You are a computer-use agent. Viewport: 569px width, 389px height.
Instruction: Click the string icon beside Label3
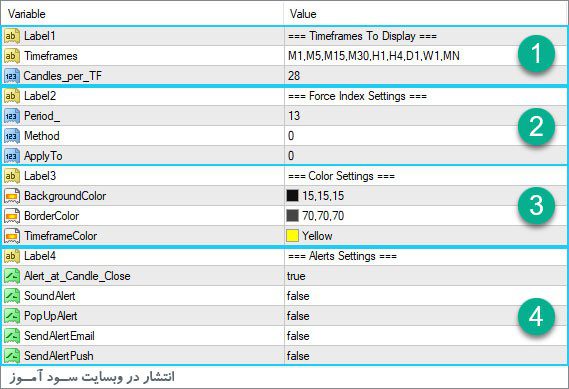[x=12, y=176]
